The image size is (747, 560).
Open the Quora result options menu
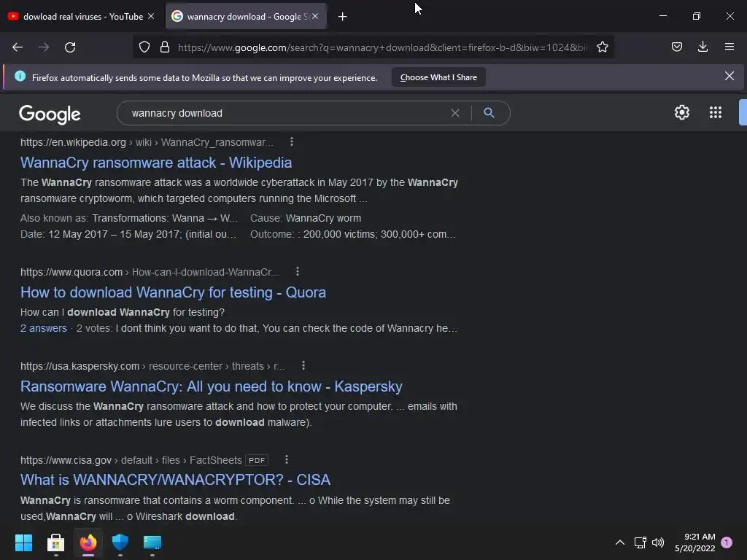[x=298, y=271]
